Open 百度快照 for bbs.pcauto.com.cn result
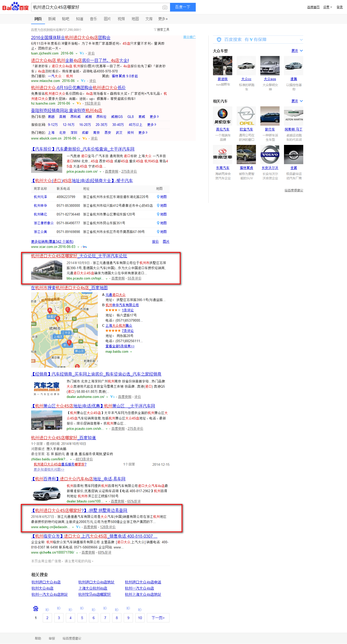Screen dimensions: 347x644 [x=118, y=278]
